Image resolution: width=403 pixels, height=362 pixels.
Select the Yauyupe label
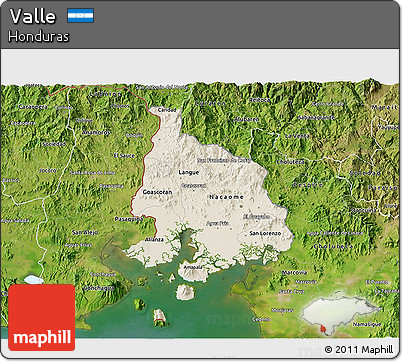coord(388,127)
